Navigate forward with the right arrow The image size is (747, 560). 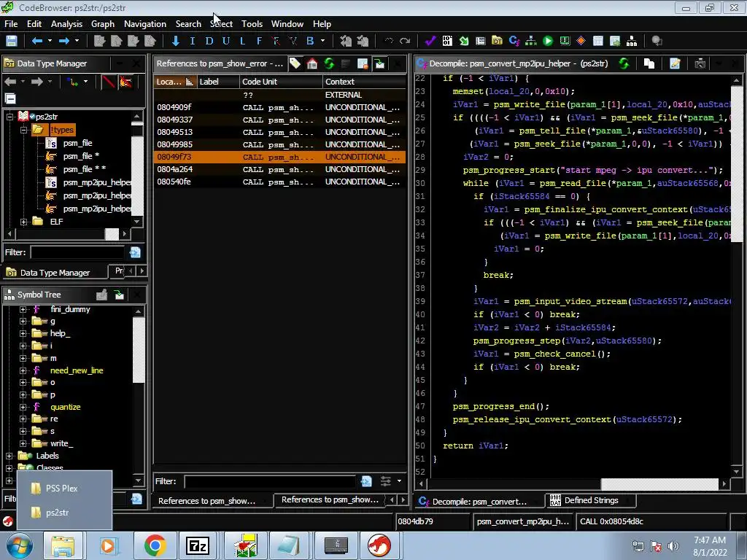coord(64,41)
